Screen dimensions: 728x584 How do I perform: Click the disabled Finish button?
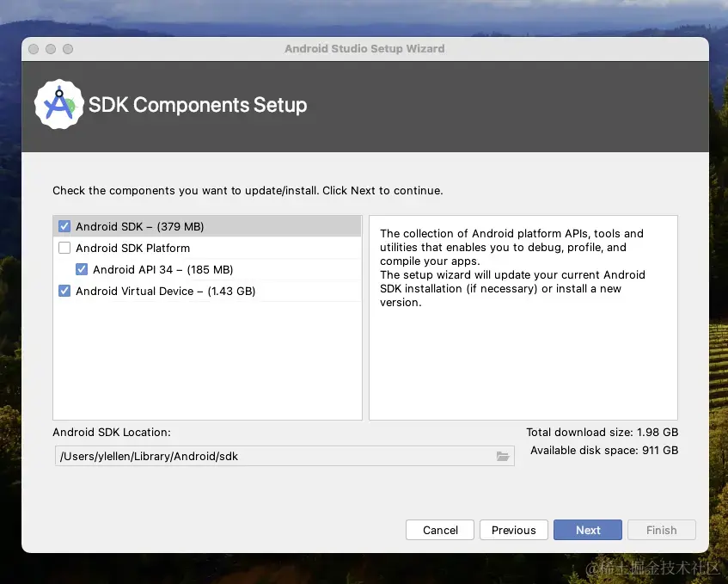(x=662, y=530)
